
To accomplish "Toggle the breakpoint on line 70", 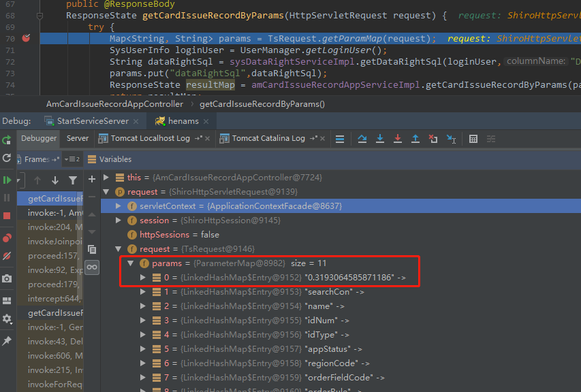I will 25,39.
